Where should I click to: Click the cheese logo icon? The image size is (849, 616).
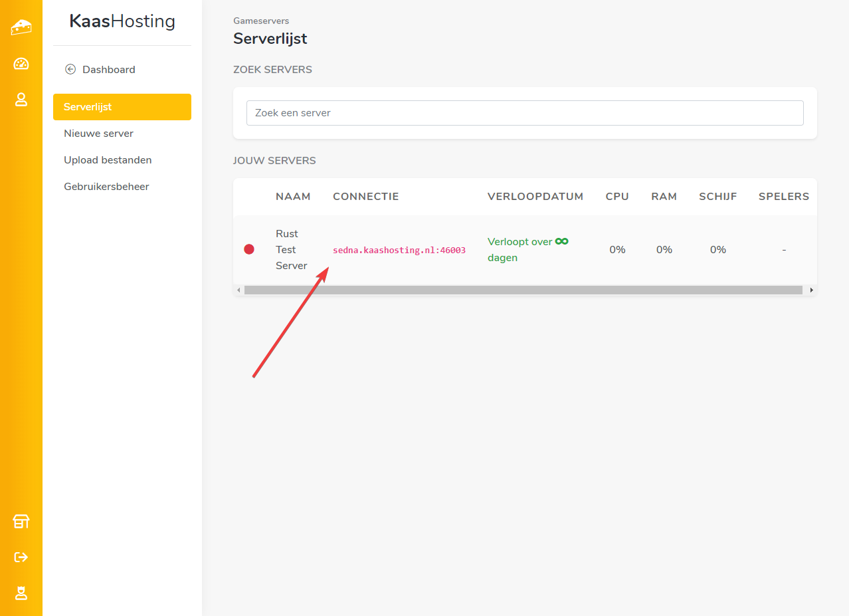pyautogui.click(x=21, y=27)
